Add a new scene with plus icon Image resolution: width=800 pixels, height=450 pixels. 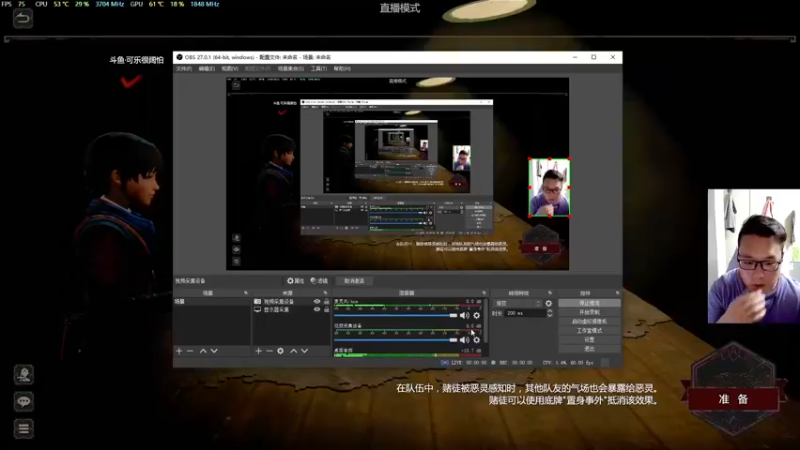coord(179,351)
